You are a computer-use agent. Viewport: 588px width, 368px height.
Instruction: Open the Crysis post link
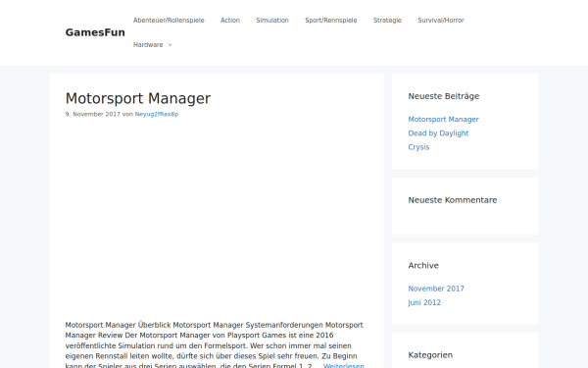pos(418,147)
